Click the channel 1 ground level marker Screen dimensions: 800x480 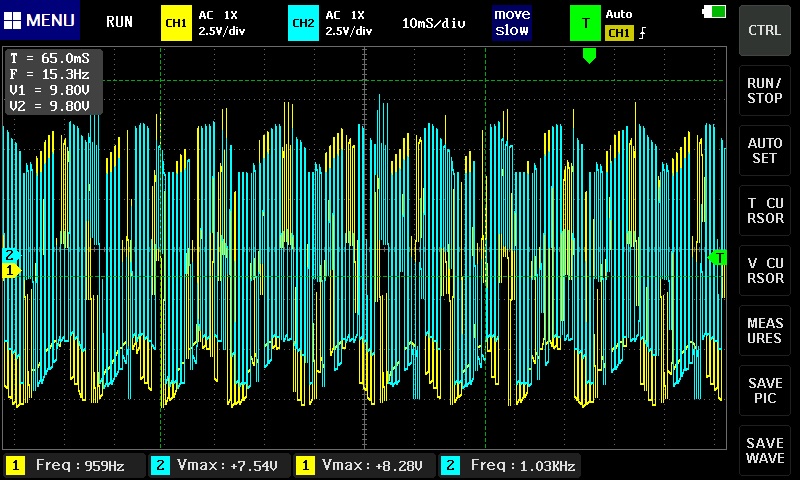point(11,270)
